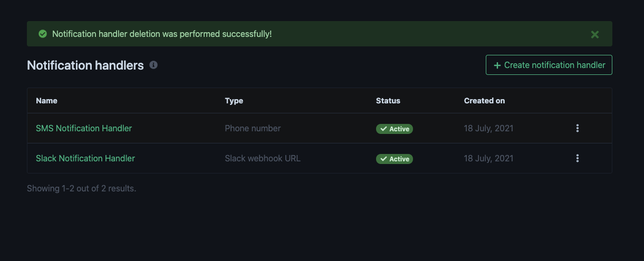Click the Phone number type cell
This screenshot has width=644, height=261.
pos(253,128)
